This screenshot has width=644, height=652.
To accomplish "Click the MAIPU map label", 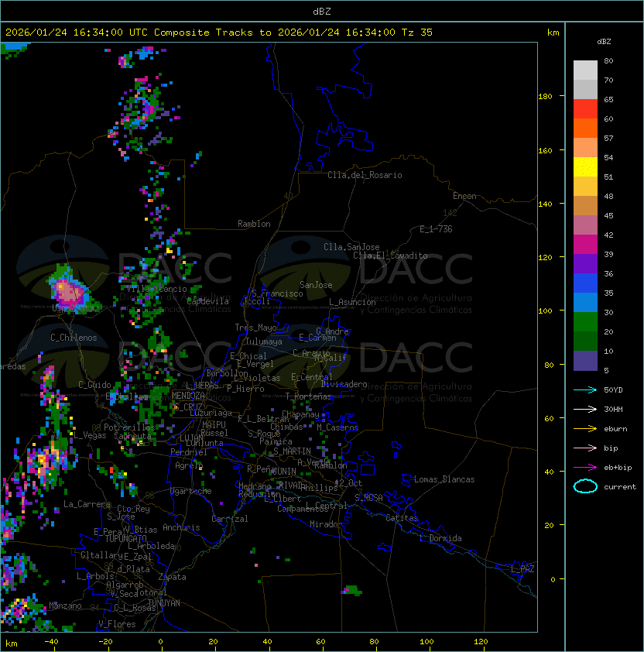I will (214, 425).
